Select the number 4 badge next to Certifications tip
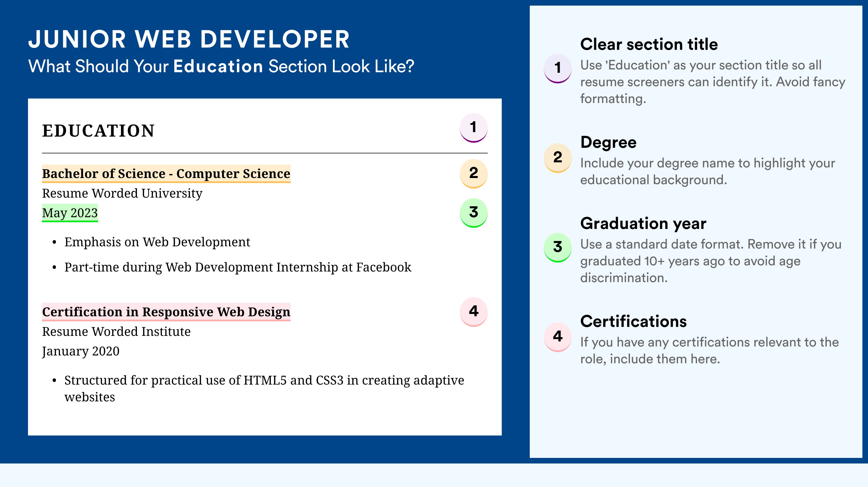This screenshot has height=487, width=868. click(x=557, y=337)
